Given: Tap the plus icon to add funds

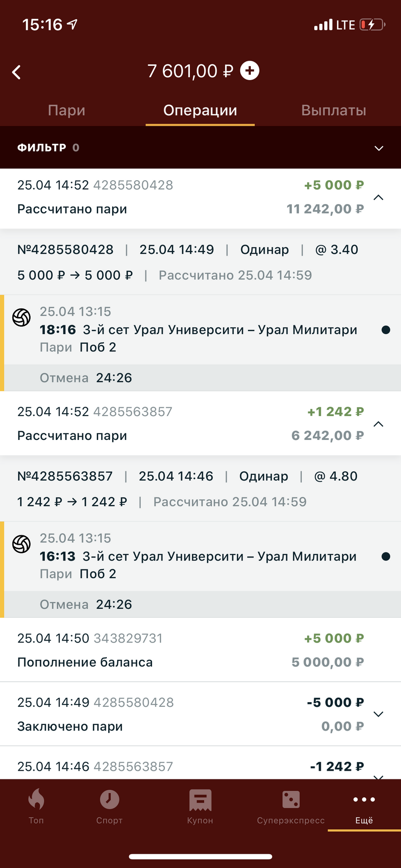Looking at the screenshot, I should point(249,71).
